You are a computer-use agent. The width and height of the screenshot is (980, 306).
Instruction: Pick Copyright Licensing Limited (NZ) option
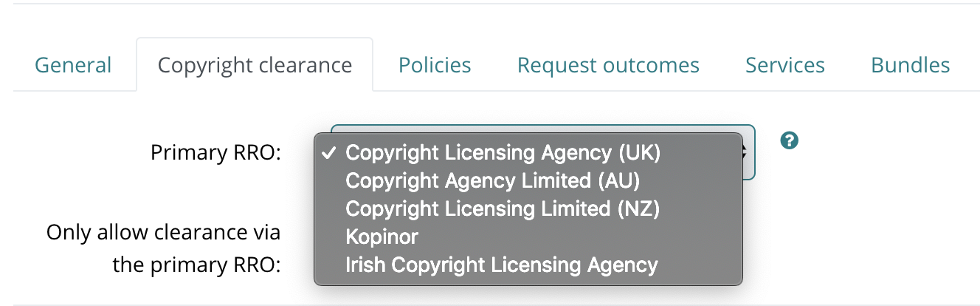(528, 208)
